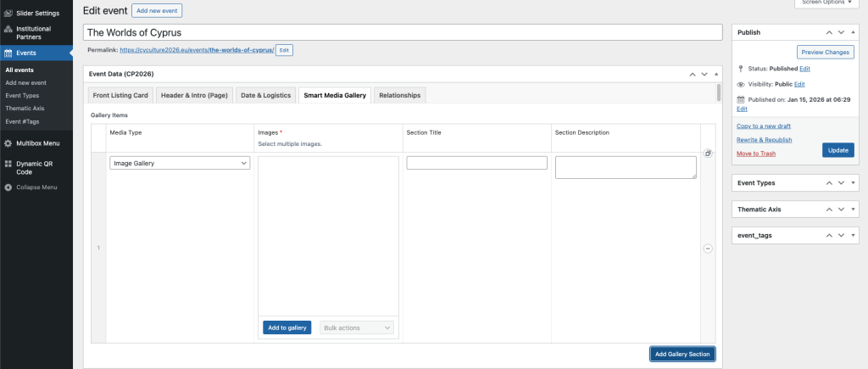Screen dimensions: 868x369
Task: Open the Image Gallery media type dropdown
Action: point(180,163)
